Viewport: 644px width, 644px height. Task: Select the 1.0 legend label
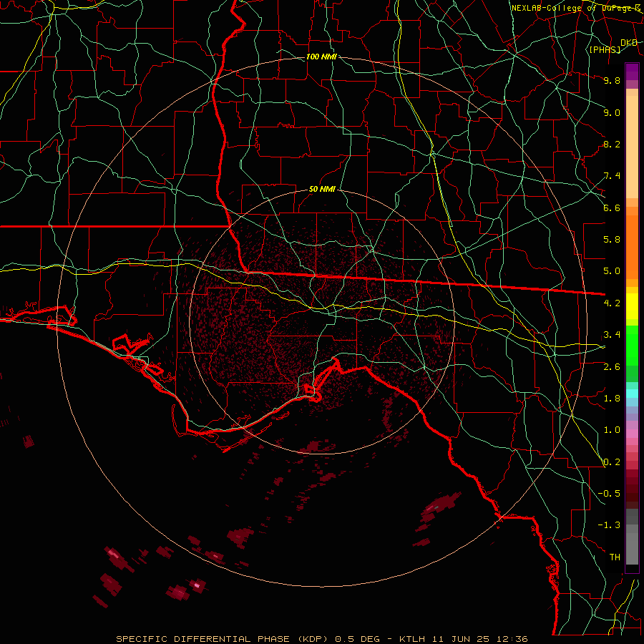[612, 430]
